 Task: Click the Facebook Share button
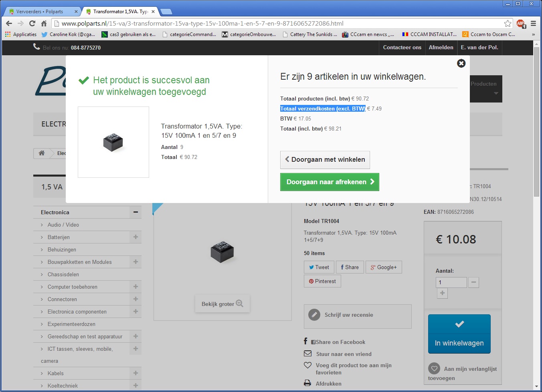point(350,267)
